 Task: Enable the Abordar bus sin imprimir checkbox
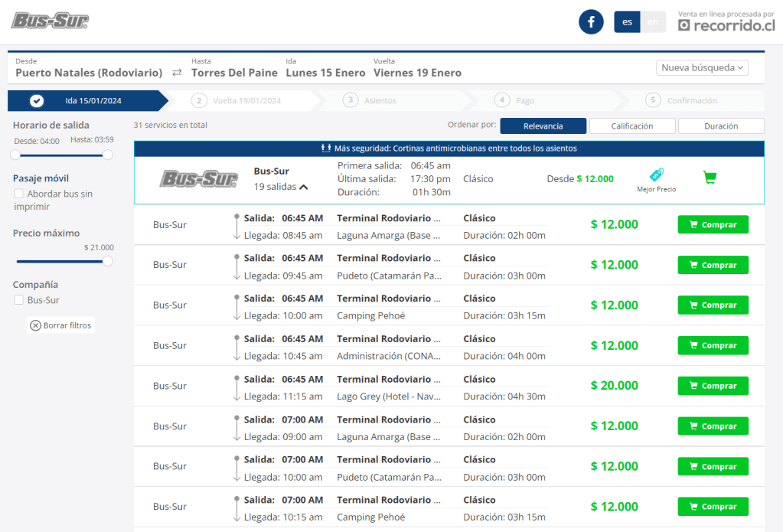coord(19,194)
